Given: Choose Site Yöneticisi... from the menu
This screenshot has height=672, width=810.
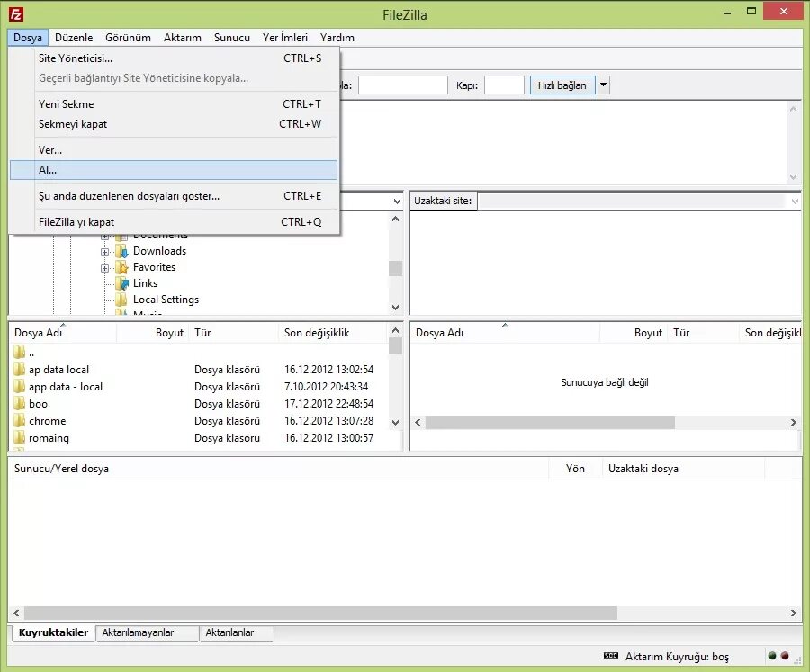Looking at the screenshot, I should [x=174, y=58].
